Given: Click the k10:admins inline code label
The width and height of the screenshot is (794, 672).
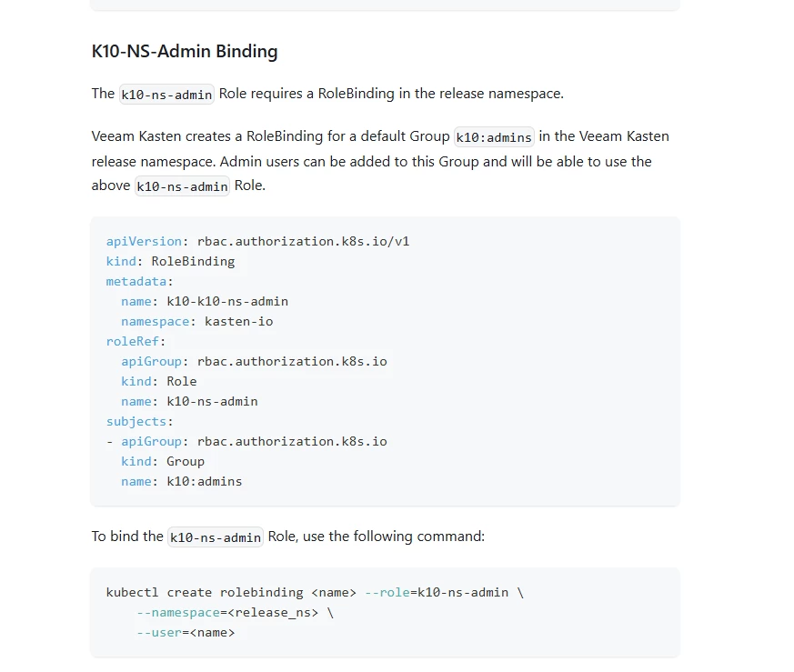Looking at the screenshot, I should pos(494,136).
